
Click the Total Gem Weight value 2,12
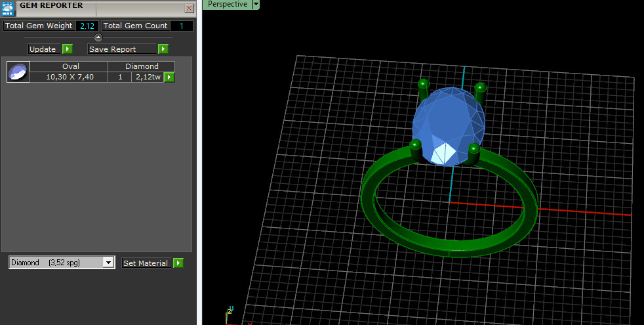[x=87, y=26]
